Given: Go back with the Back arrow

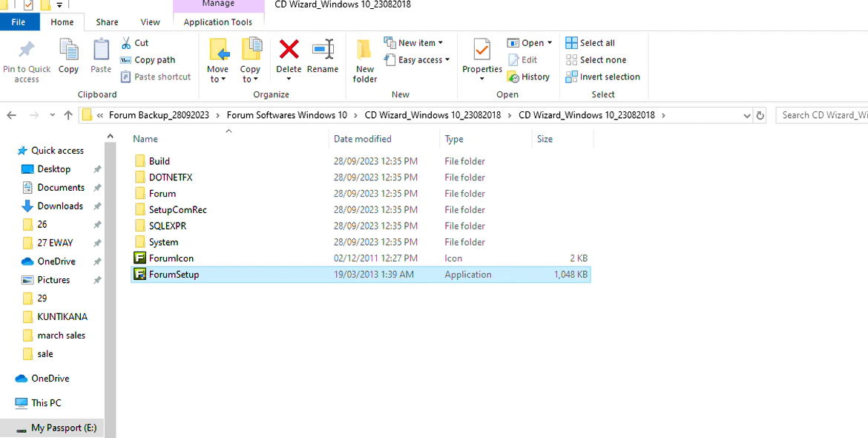Looking at the screenshot, I should [12, 115].
